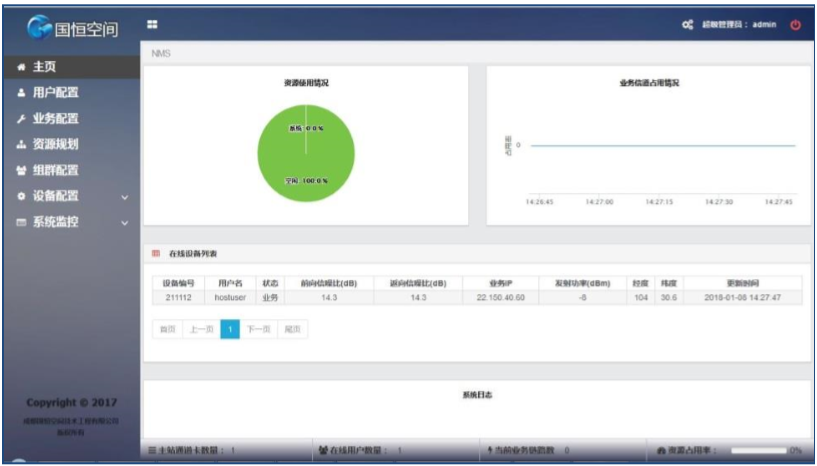Screen dimensions: 817x466
Task: Jump to last page with 尾页 button
Action: [x=293, y=329]
